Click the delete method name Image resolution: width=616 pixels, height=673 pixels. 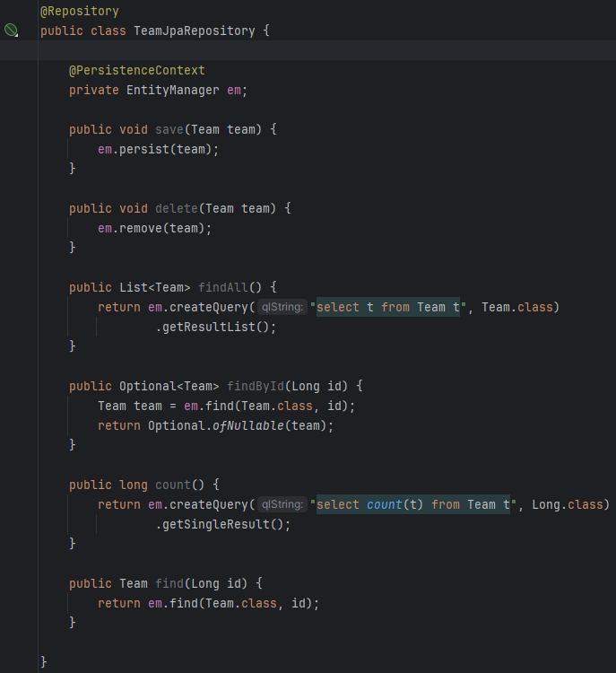point(177,208)
